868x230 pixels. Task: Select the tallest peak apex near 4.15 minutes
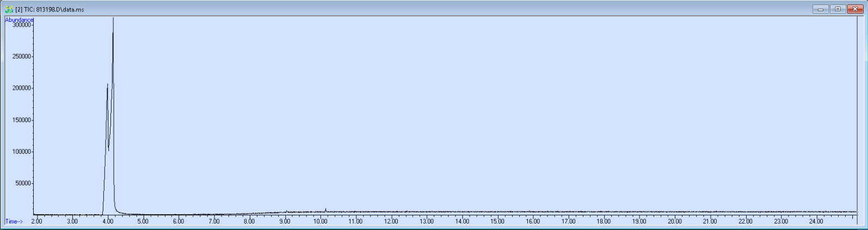(x=113, y=19)
